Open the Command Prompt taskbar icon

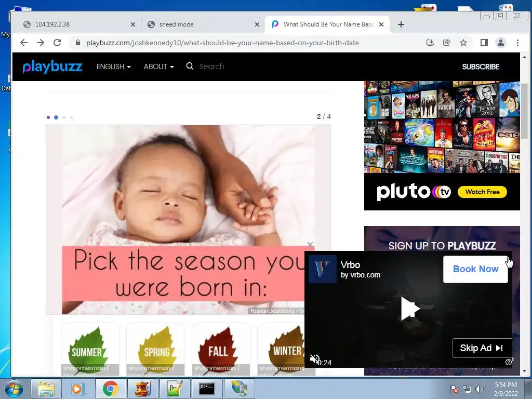[x=207, y=389]
